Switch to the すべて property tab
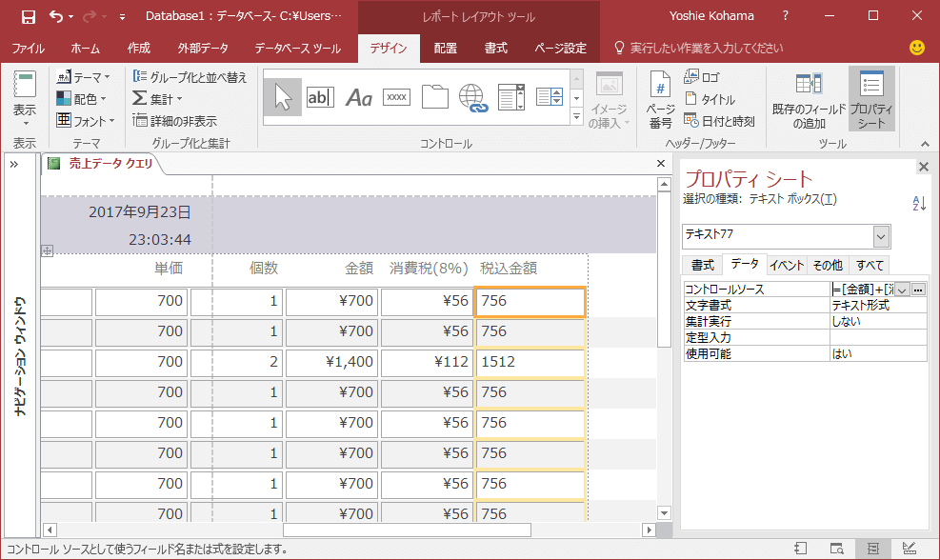The image size is (940, 560). click(870, 265)
